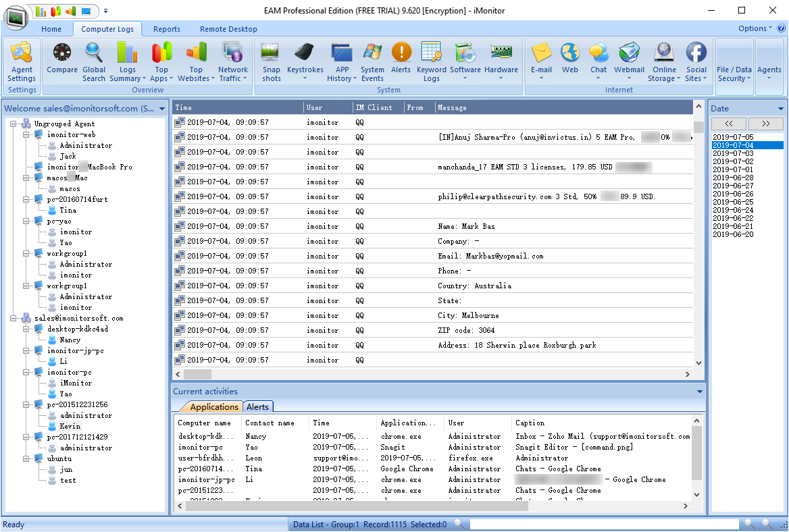
Task: Open Network Traffic overview
Action: point(233,62)
